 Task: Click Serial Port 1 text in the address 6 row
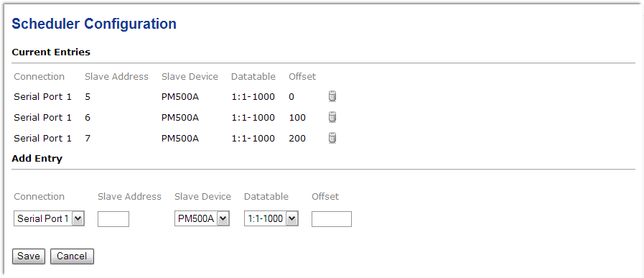(x=42, y=118)
